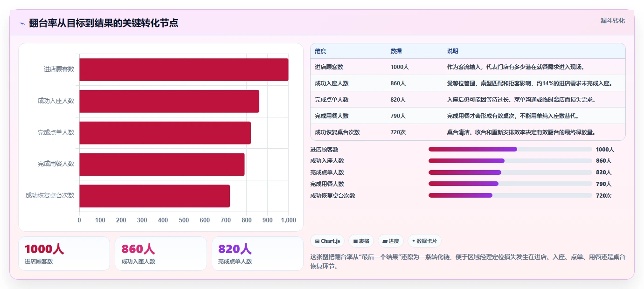Click the 进店顾客数 label in progress list
This screenshot has height=289, width=644.
point(324,150)
